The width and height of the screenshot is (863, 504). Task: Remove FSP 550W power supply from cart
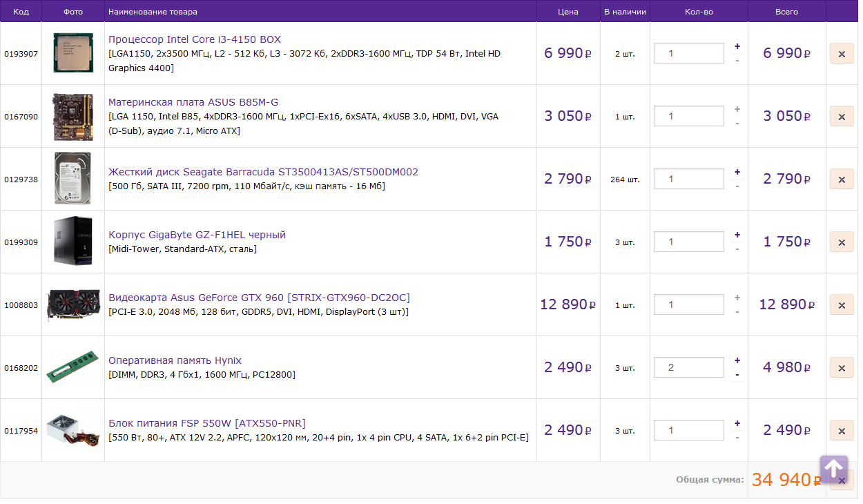tap(842, 431)
